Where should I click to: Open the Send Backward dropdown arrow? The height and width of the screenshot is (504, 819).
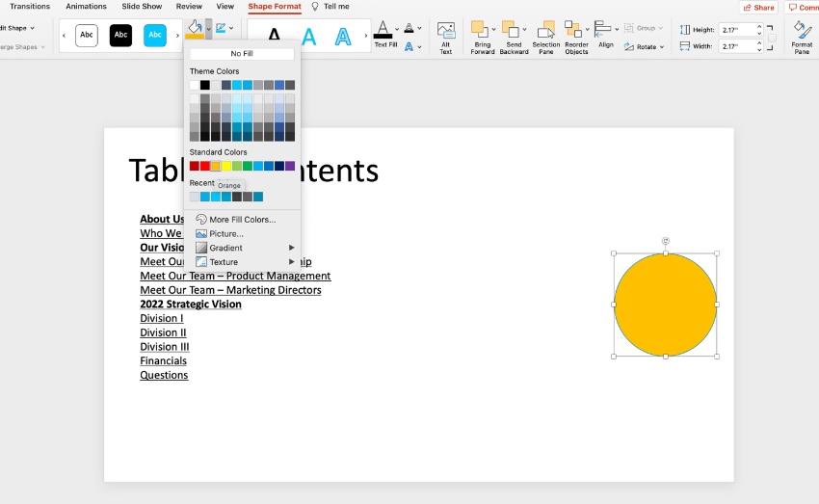pos(524,29)
